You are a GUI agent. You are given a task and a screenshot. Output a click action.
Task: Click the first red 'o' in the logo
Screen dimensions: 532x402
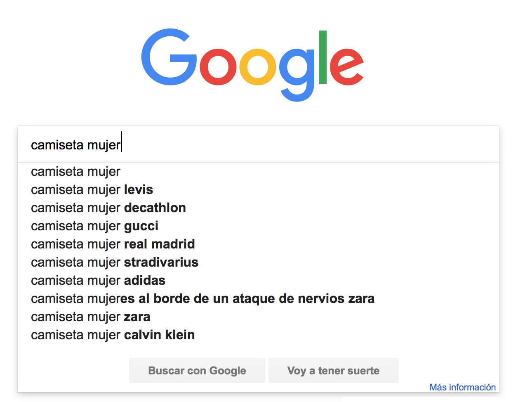(x=219, y=66)
